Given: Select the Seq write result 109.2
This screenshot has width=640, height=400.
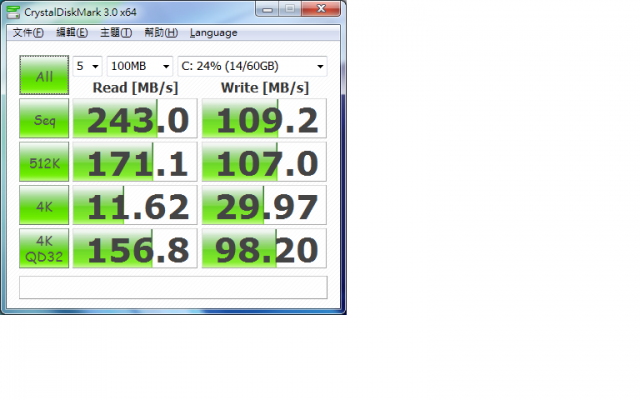Looking at the screenshot, I should [x=264, y=118].
